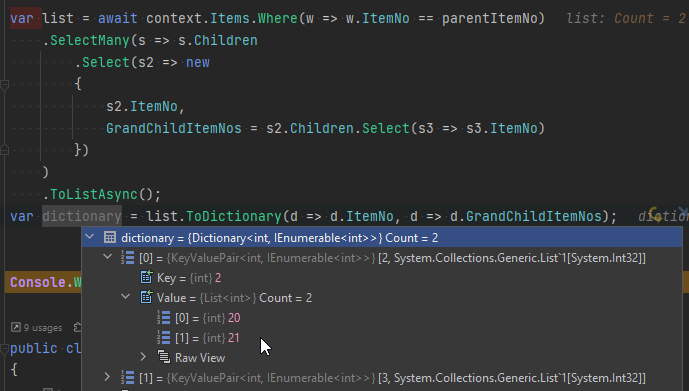Click 'Console' on the highlighted execution line
This screenshot has height=391, width=689.
[38, 282]
